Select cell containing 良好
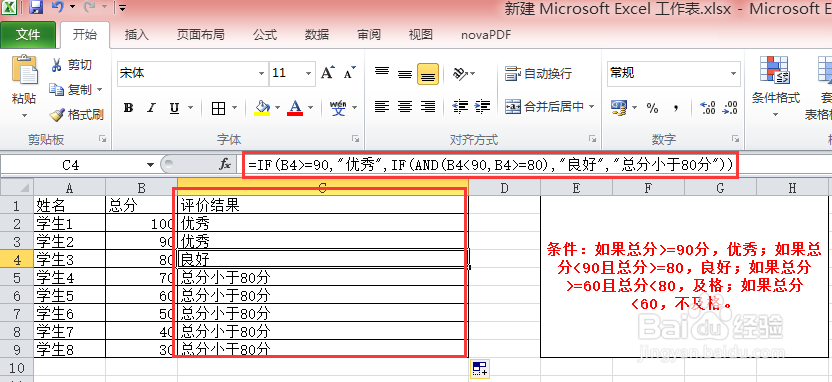The width and height of the screenshot is (832, 382). (323, 259)
